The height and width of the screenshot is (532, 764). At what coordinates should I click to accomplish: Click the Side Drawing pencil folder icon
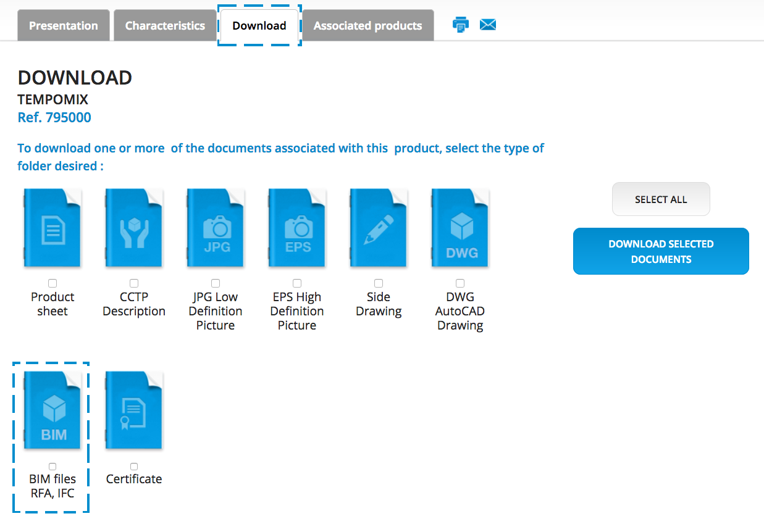(379, 228)
